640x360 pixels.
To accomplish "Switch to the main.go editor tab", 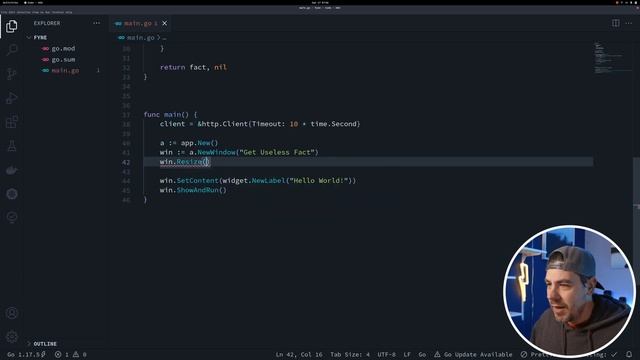I will point(137,23).
